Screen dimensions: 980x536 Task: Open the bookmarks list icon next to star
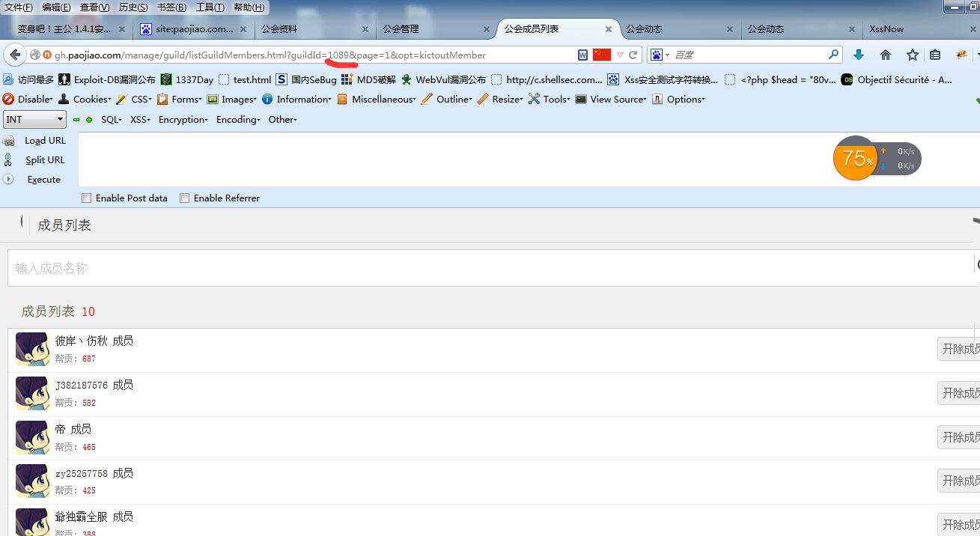pos(935,55)
